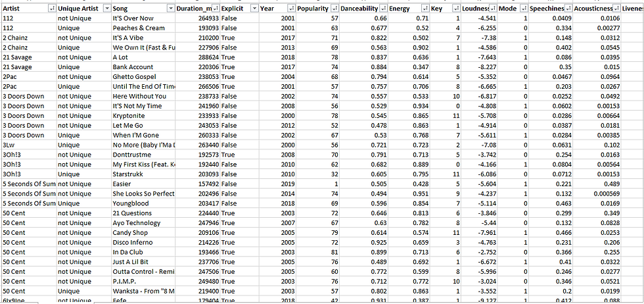The width and height of the screenshot is (644, 304).
Task: Click the 'Donttrustme' song cell
Action: click(143, 155)
